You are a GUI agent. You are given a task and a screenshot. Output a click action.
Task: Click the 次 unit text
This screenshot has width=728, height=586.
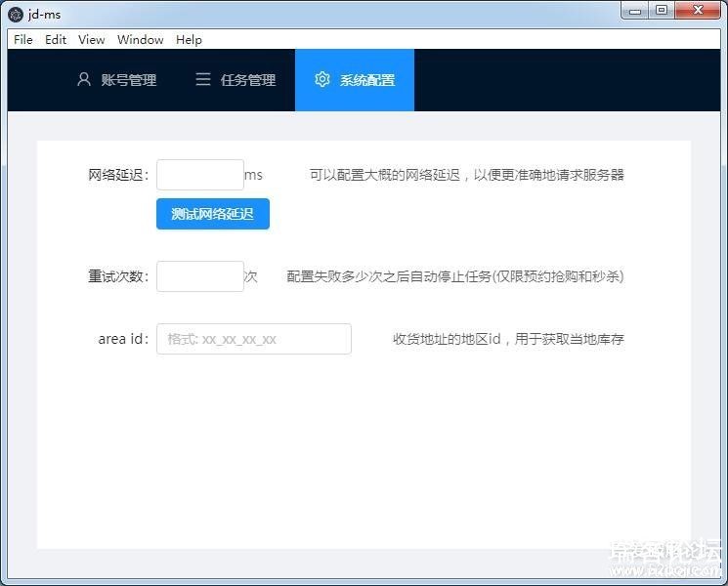click(251, 276)
